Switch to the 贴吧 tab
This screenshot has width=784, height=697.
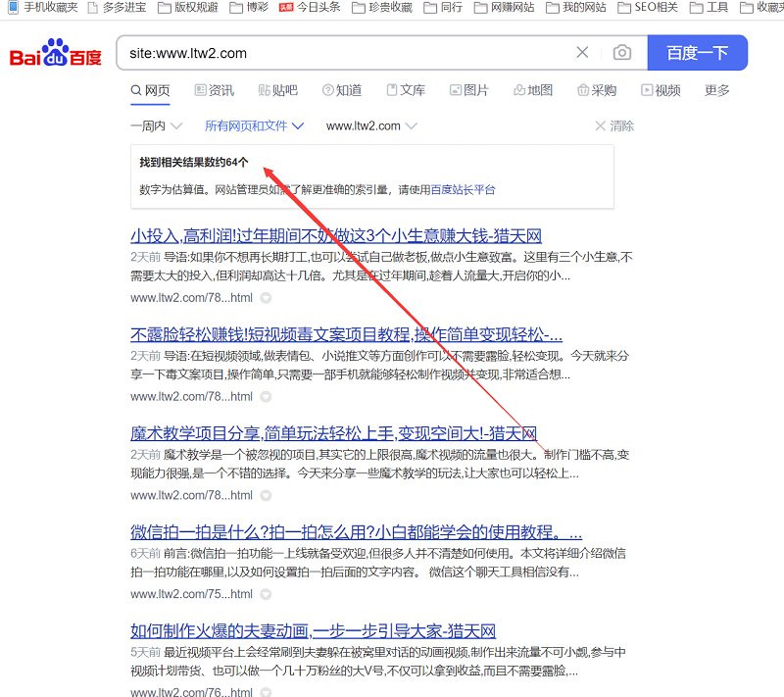[277, 90]
